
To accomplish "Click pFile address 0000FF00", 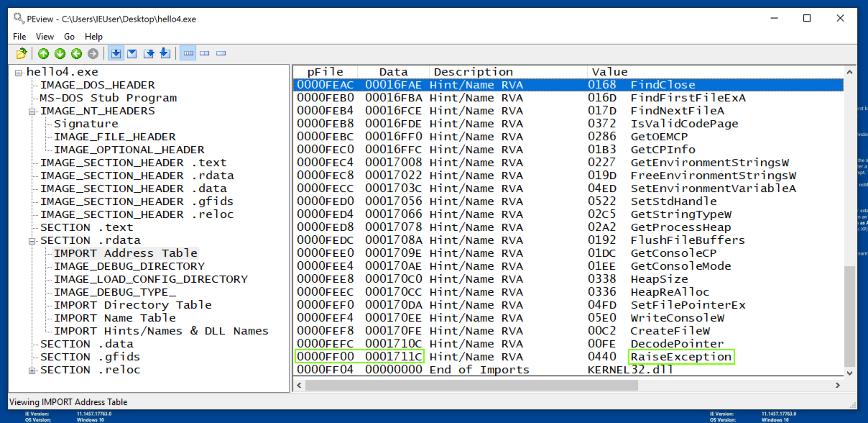I will click(x=325, y=357).
